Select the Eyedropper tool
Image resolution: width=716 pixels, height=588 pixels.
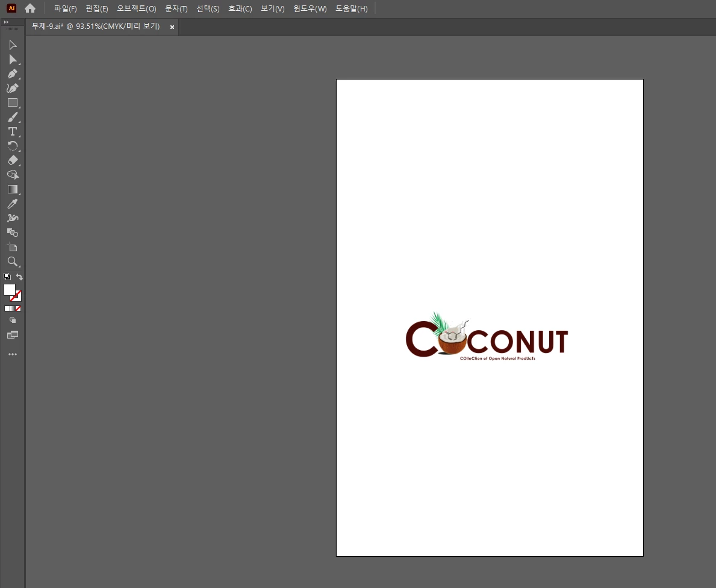tap(13, 204)
